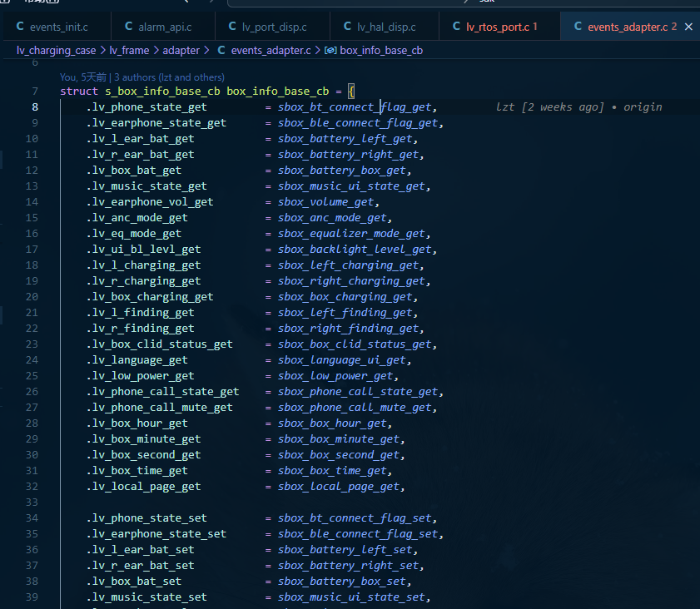
Task: Place cursor on 'sbox_bt_connect_flag_get'
Action: click(355, 107)
